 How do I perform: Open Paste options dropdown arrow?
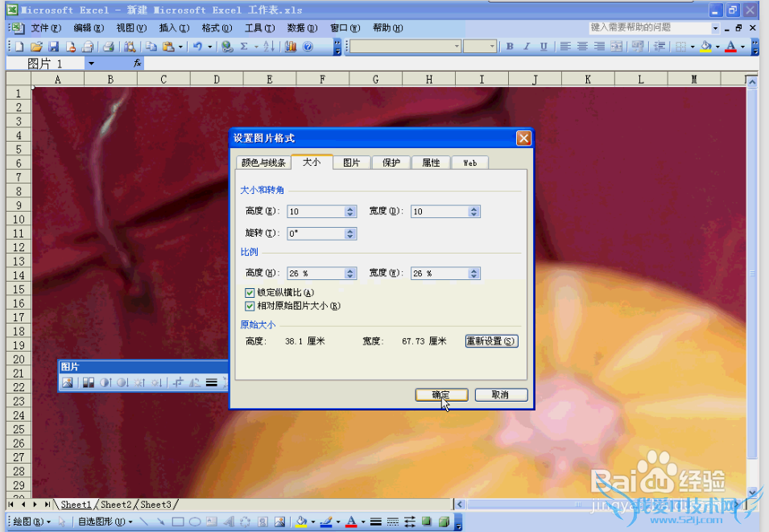(180, 47)
